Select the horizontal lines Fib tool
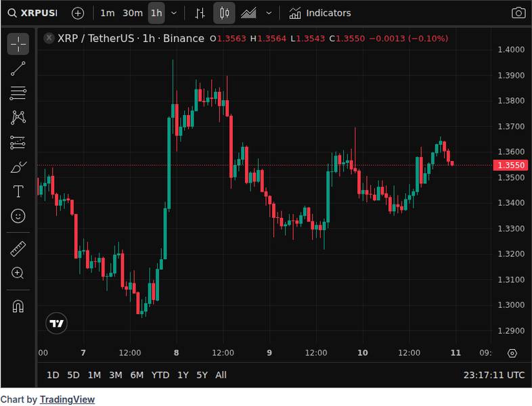 click(18, 93)
